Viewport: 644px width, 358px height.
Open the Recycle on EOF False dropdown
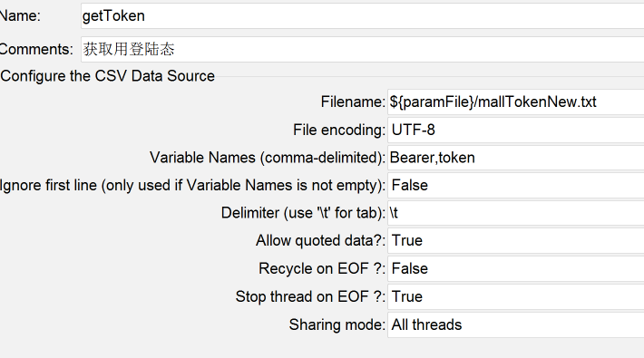516,268
